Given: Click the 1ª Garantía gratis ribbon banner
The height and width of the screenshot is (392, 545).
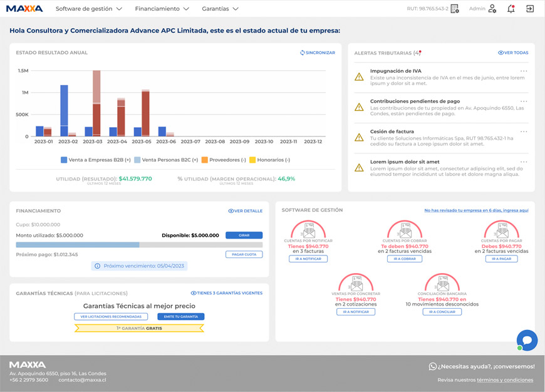Looking at the screenshot, I should point(139,328).
